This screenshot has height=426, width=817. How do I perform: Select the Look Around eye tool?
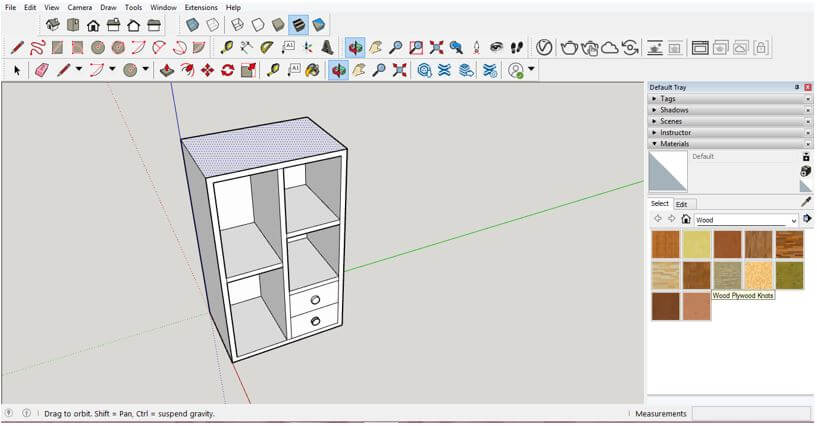point(496,48)
